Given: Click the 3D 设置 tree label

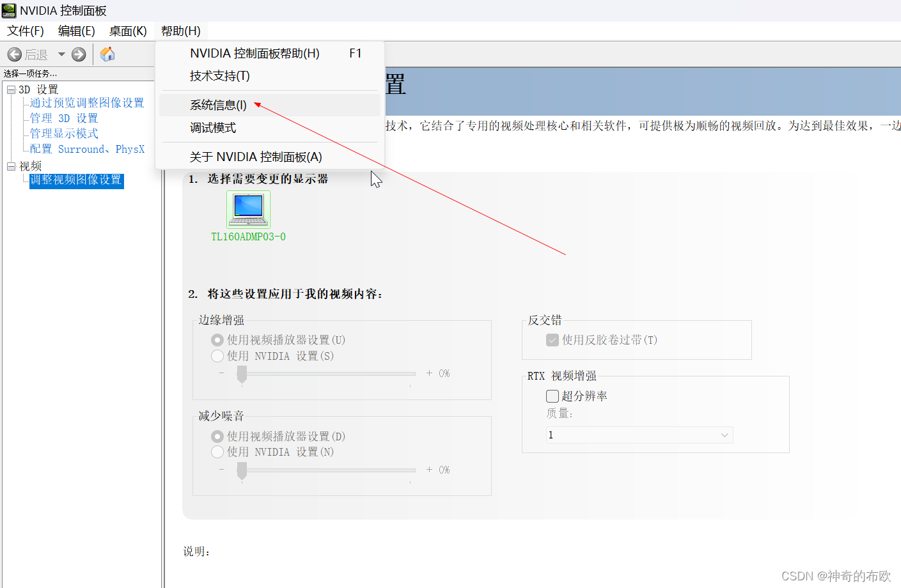Looking at the screenshot, I should [x=38, y=89].
